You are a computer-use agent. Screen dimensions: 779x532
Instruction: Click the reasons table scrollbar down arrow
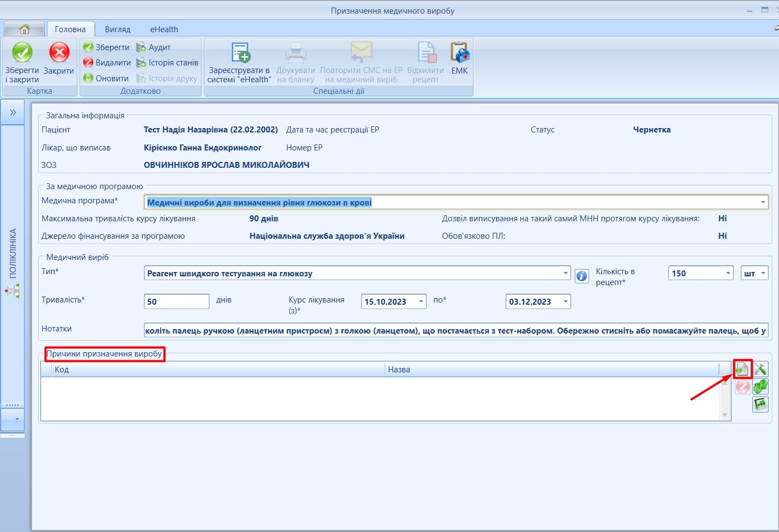coord(725,415)
